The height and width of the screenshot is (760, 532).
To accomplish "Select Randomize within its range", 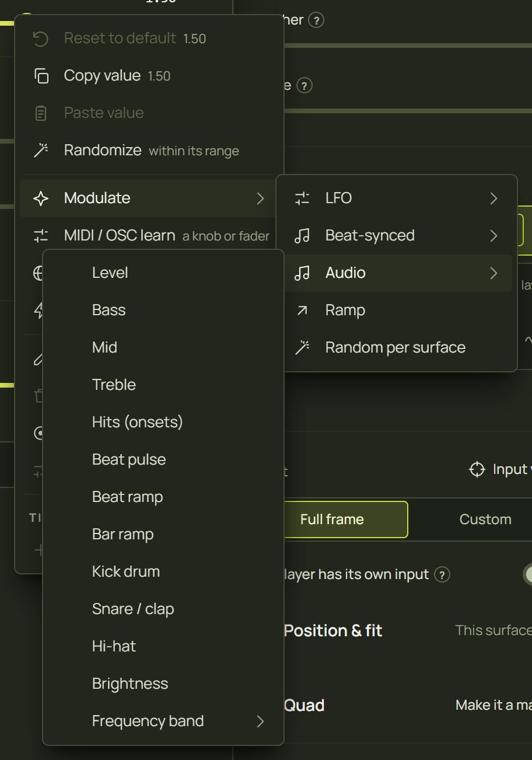I will (x=148, y=151).
